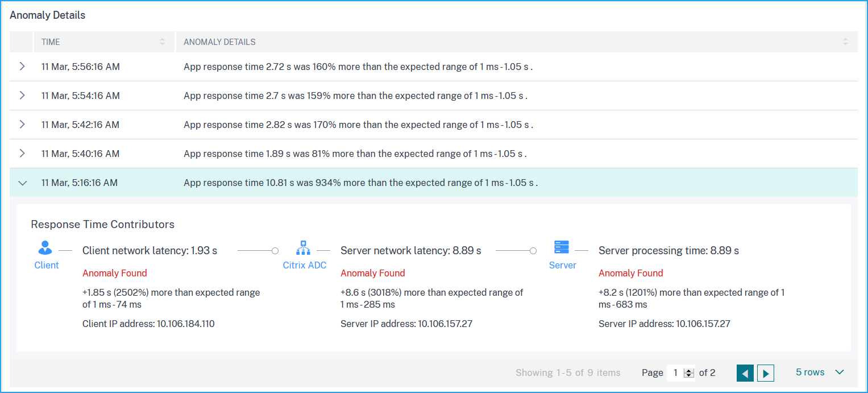Sort ANOMALY DETAILS column arrows
Screen dimensions: 868x393
coord(845,42)
